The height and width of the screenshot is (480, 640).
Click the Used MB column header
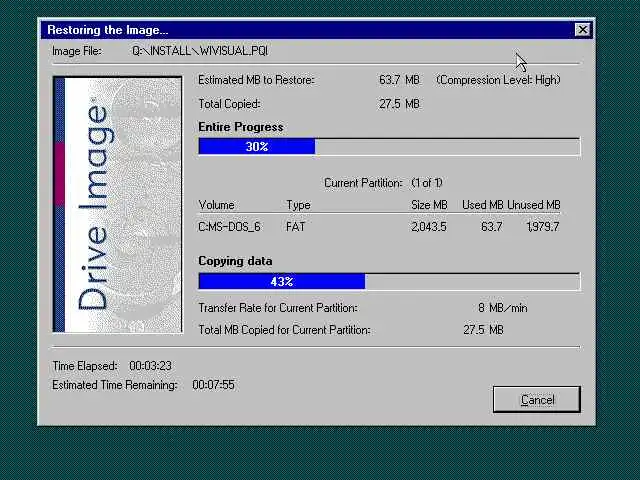[x=482, y=205]
